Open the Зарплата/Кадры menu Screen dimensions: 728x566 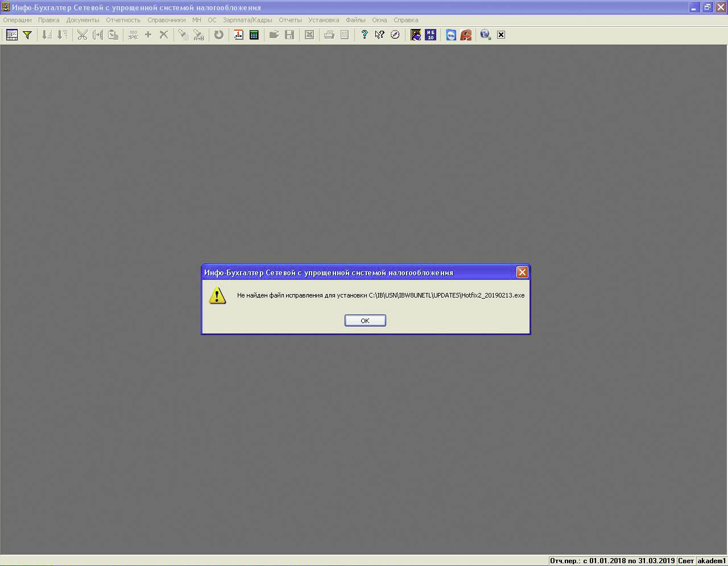pos(247,20)
